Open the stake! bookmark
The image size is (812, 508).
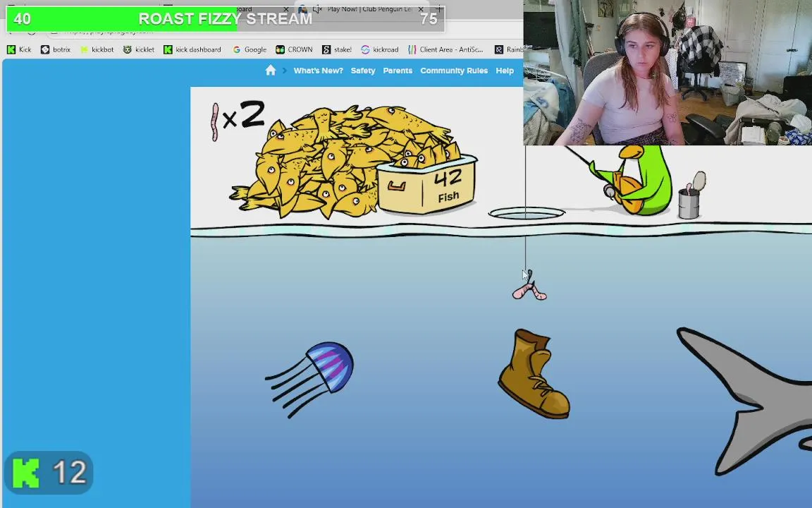337,50
